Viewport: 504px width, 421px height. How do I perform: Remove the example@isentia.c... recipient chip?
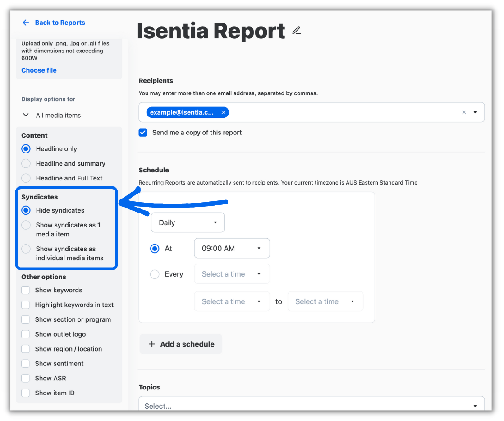click(x=224, y=112)
